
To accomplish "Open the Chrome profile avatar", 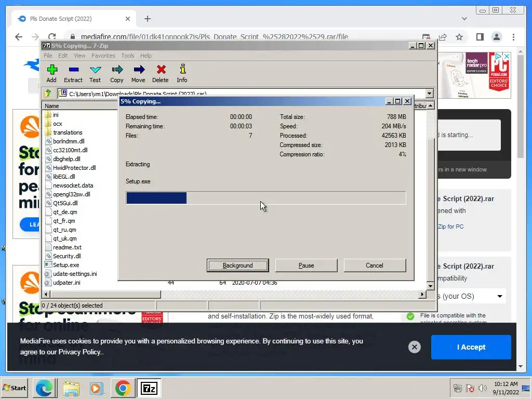I will 497,37.
